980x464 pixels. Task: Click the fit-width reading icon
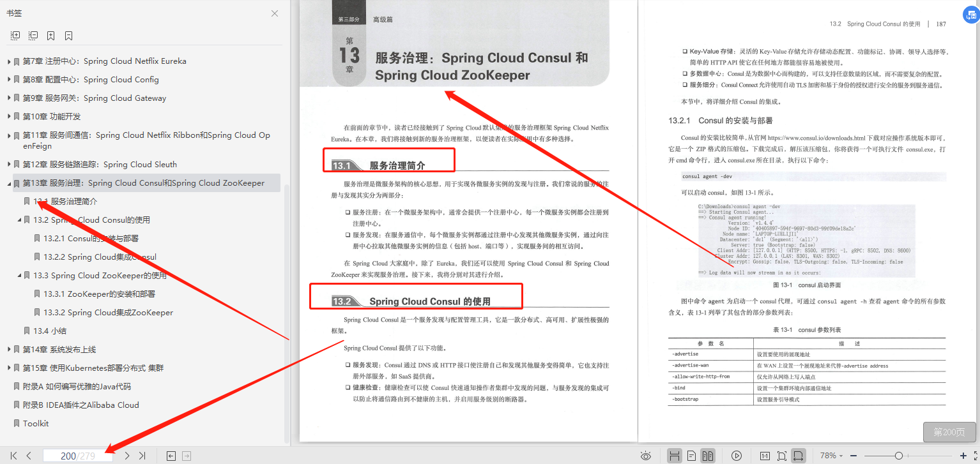[x=799, y=455]
